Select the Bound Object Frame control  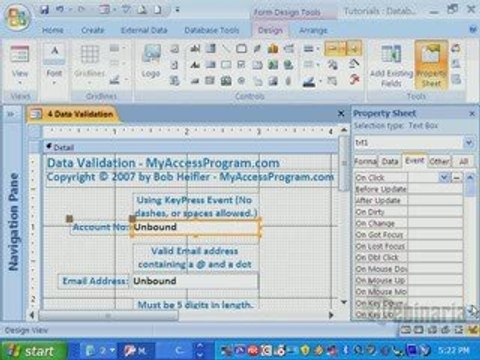click(x=226, y=80)
